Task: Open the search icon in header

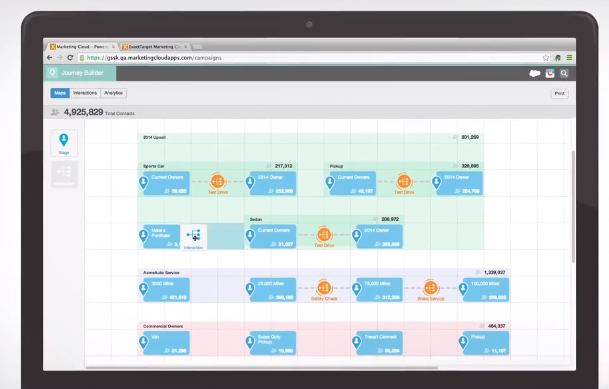Action: [x=564, y=73]
